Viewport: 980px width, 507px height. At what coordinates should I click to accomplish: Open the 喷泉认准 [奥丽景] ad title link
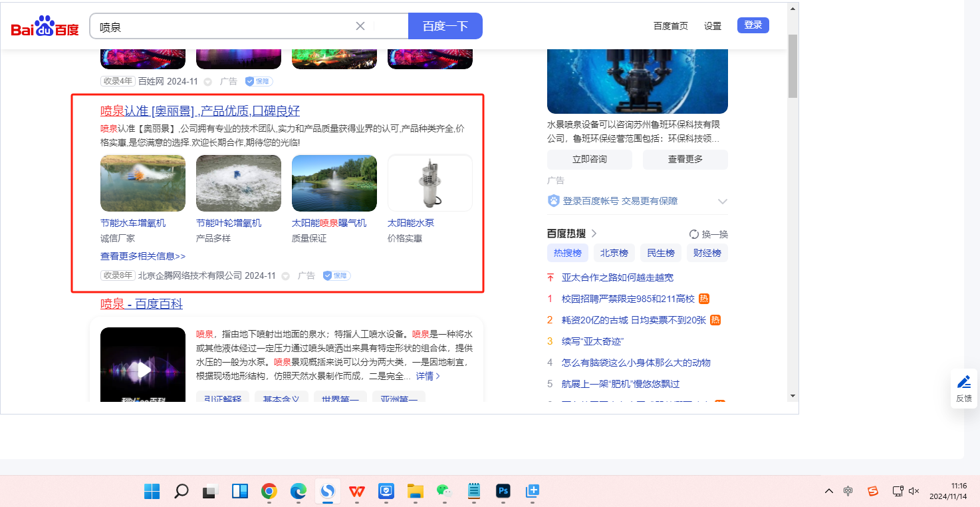pos(200,110)
